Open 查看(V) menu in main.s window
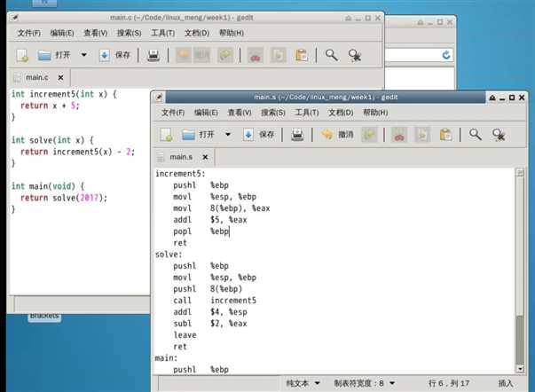This screenshot has height=392, width=535. point(240,113)
